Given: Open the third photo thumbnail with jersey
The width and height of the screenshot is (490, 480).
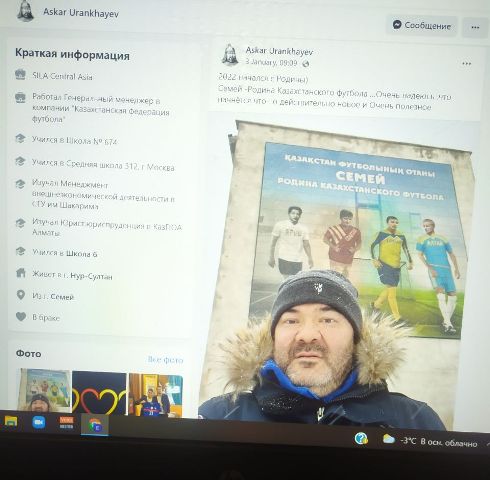Looking at the screenshot, I should pyautogui.click(x=156, y=395).
